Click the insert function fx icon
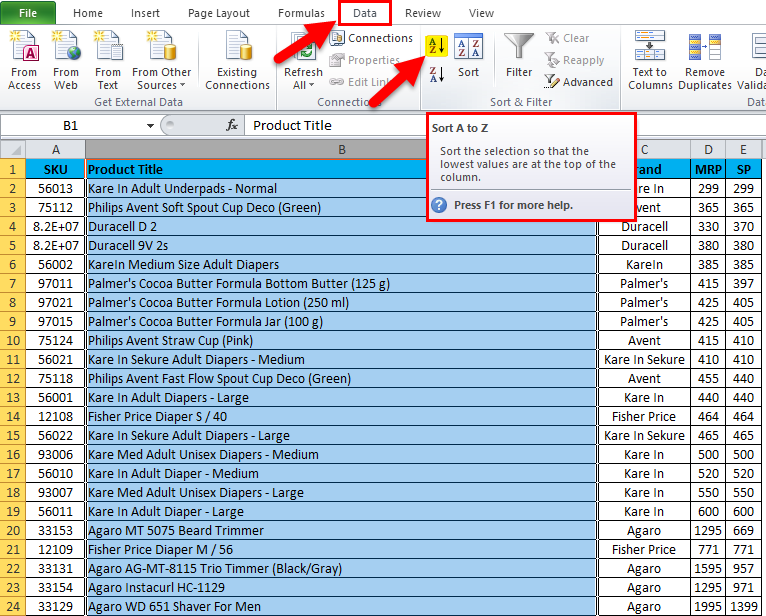 click(232, 126)
